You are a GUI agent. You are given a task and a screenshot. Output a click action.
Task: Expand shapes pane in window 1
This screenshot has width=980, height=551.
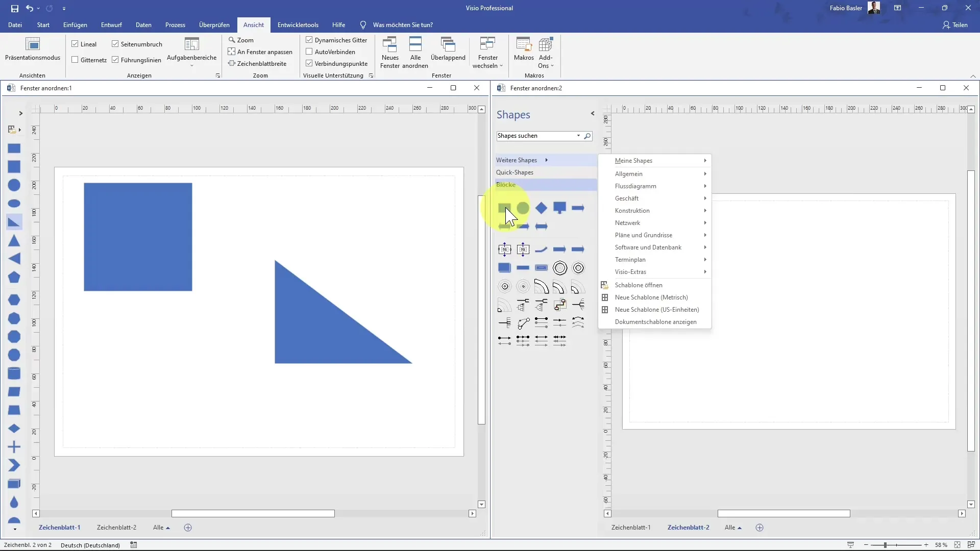20,113
